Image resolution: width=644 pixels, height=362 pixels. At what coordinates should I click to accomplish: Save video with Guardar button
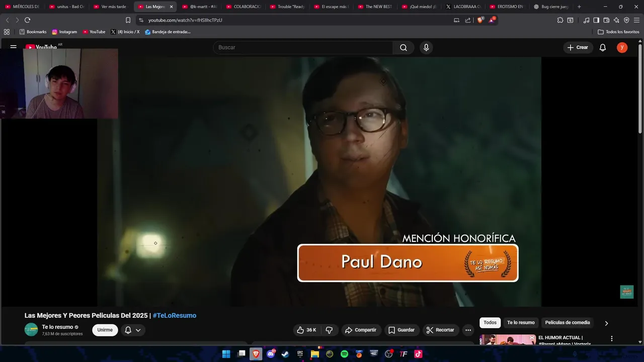pyautogui.click(x=401, y=330)
